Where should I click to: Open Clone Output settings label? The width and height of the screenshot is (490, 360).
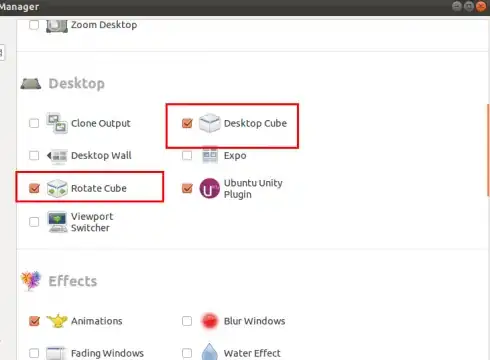point(101,124)
